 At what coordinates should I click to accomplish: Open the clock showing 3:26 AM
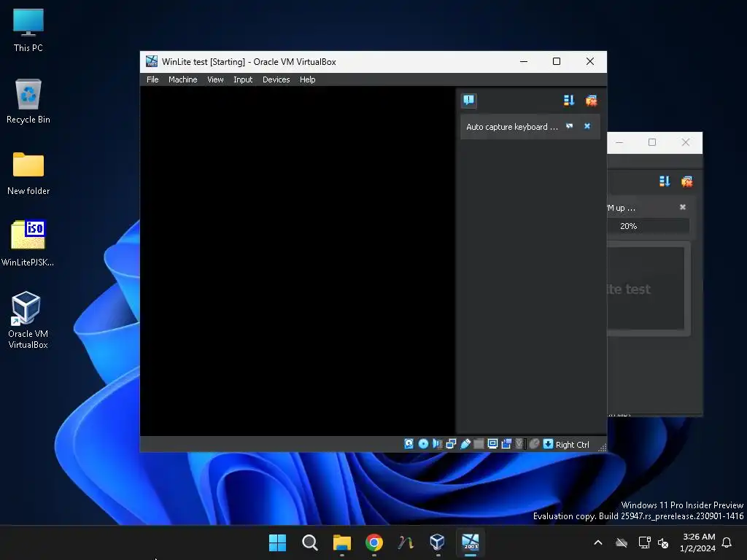697,542
